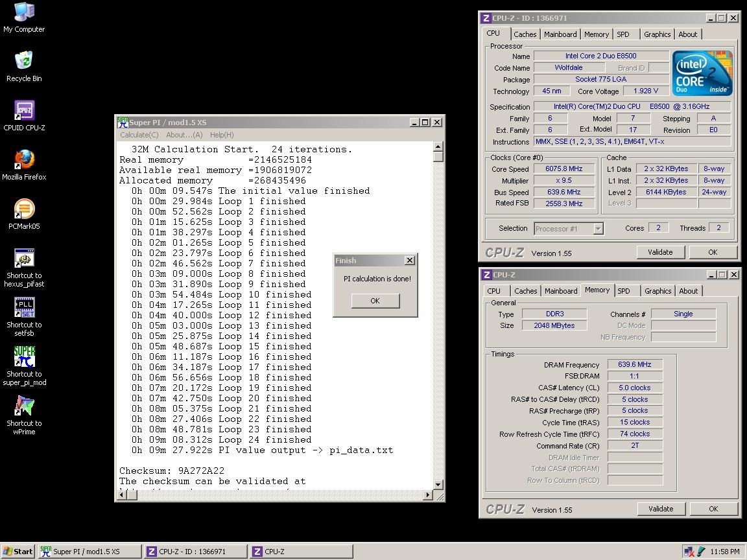This screenshot has width=747, height=560.
Task: Open the About...(A) menu in Super PI
Action: click(184, 135)
